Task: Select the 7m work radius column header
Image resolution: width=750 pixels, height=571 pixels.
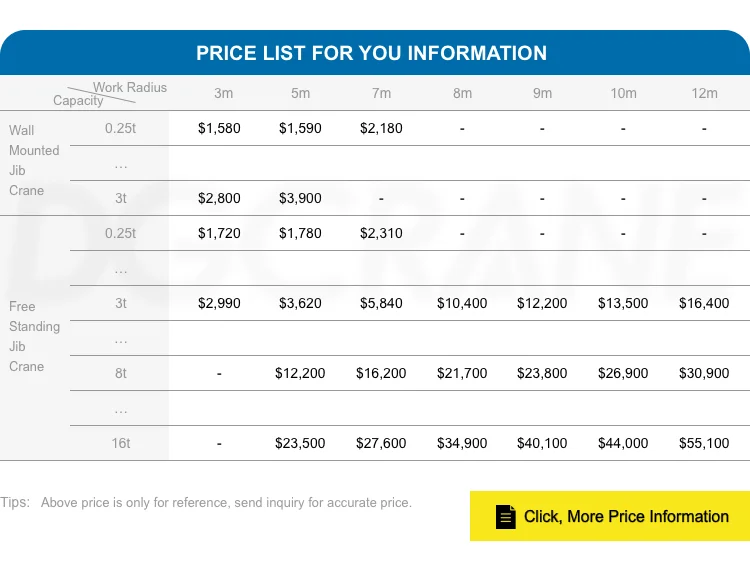Action: pyautogui.click(x=381, y=93)
